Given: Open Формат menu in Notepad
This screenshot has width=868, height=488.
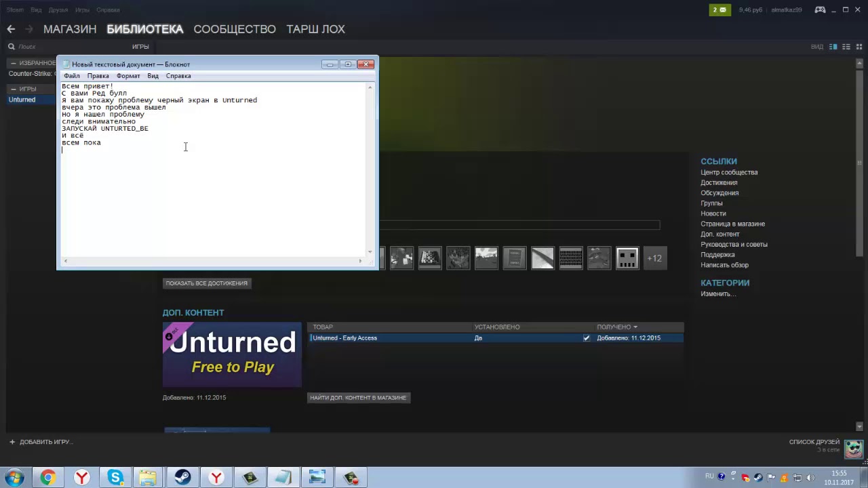Looking at the screenshot, I should coord(128,76).
